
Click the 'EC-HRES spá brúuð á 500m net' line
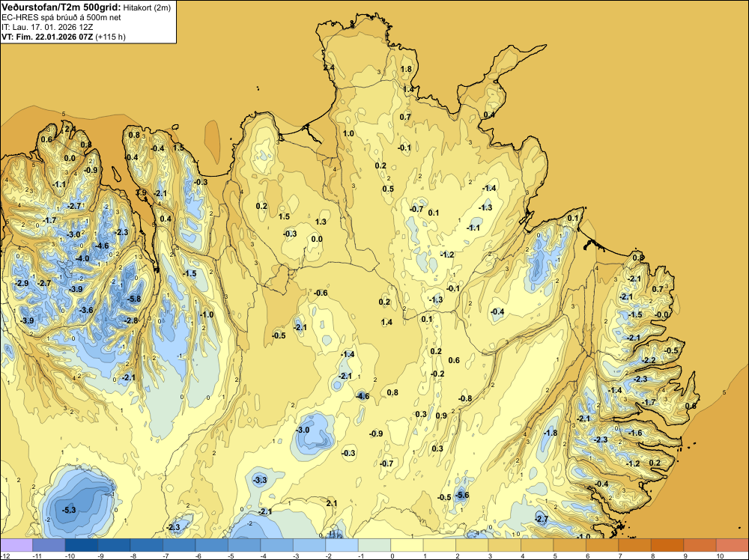(x=61, y=18)
